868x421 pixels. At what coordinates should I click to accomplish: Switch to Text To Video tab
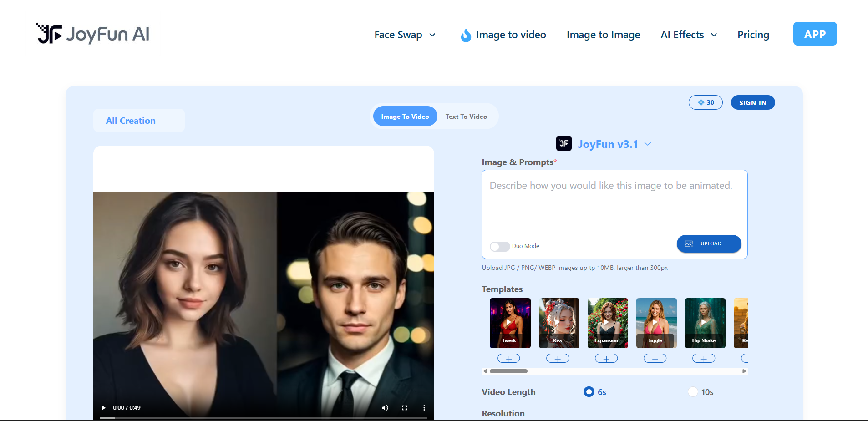[x=466, y=117]
